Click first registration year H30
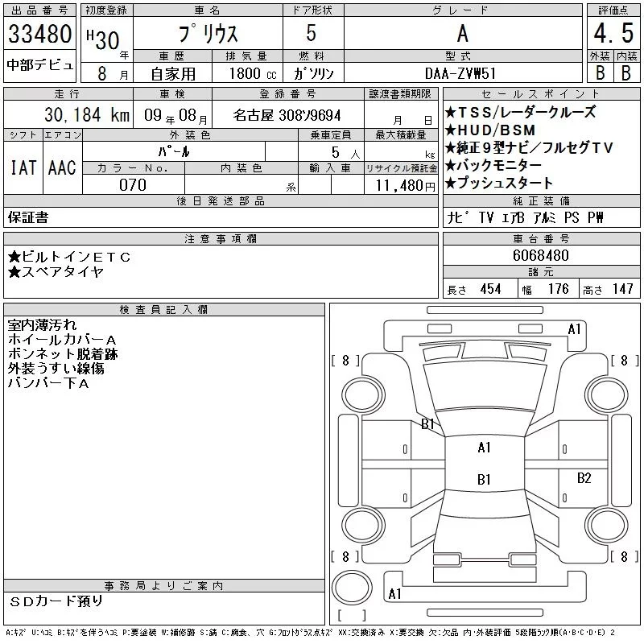 click(x=103, y=39)
